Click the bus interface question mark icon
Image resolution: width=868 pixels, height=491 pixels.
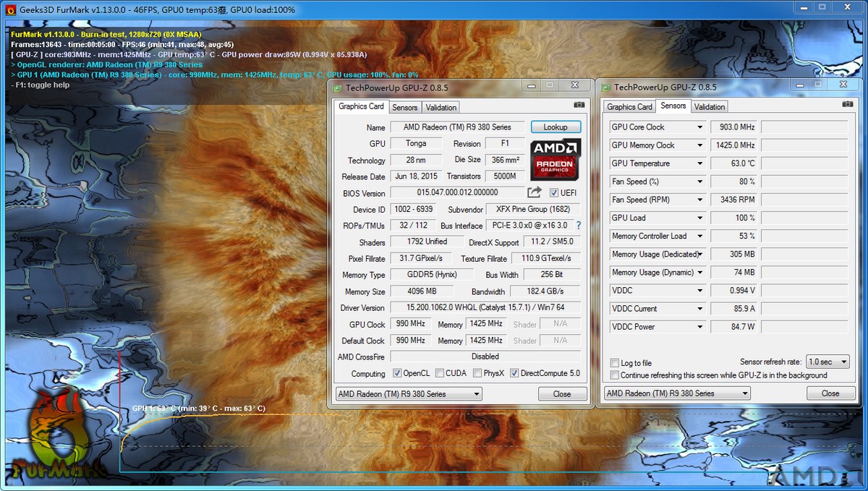[578, 226]
